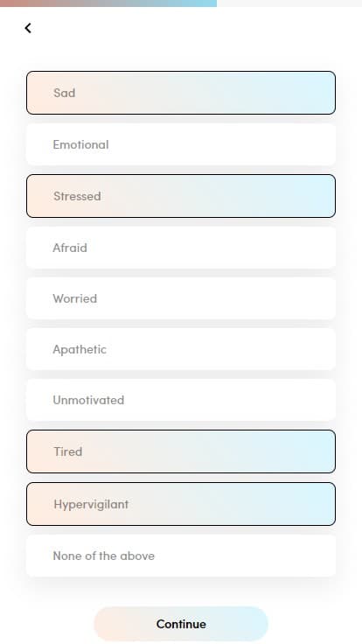Click the Sad label text
Image resolution: width=362 pixels, height=644 pixels.
click(x=65, y=93)
